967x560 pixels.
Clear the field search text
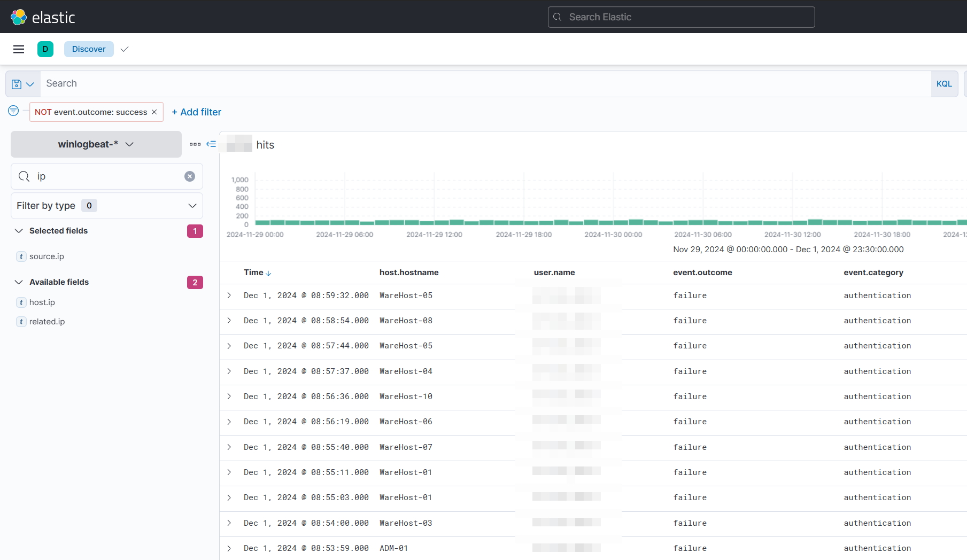point(190,176)
